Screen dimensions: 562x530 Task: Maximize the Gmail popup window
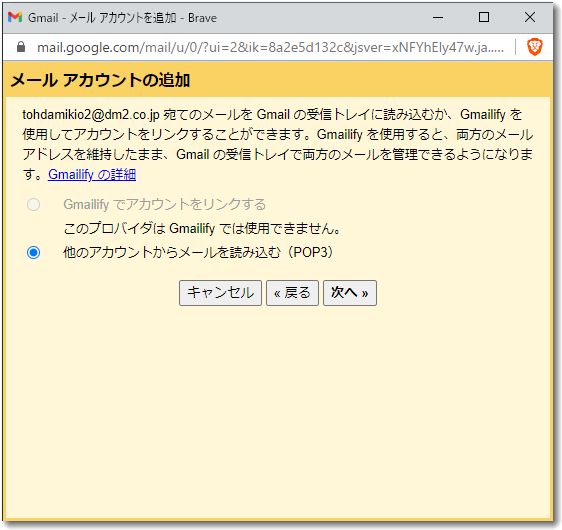[484, 17]
